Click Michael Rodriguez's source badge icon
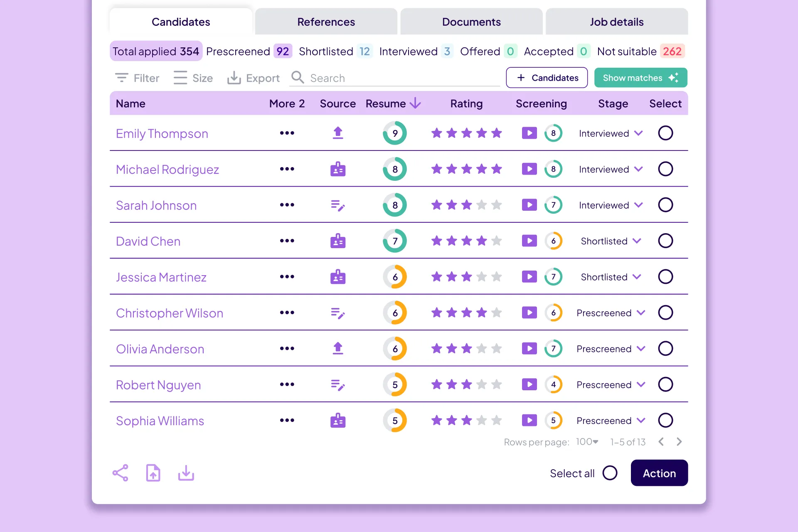Viewport: 798px width, 532px height. point(338,169)
